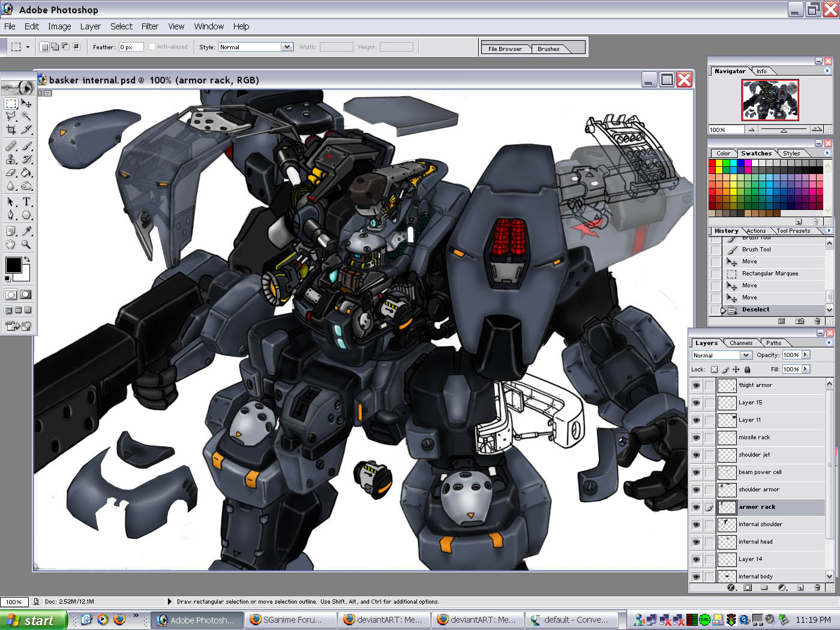Open the Opacity slider arrow
Screen dimensions: 840x630
point(805,355)
